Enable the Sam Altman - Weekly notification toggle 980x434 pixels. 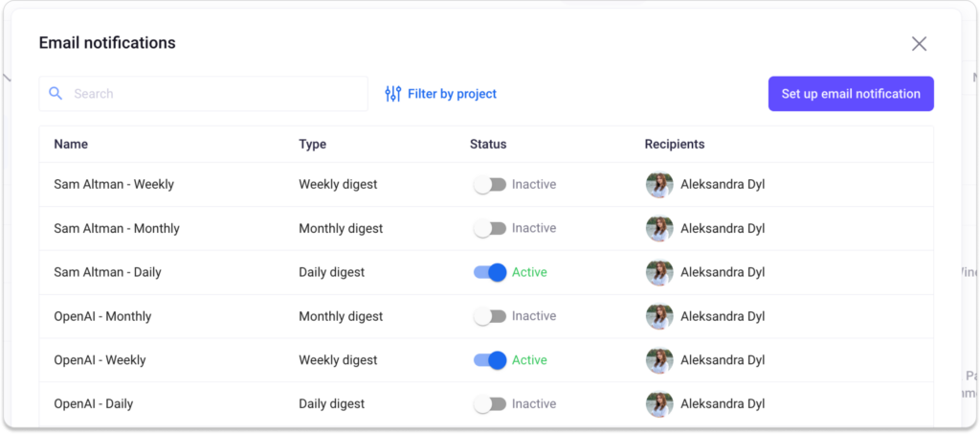[x=490, y=185]
